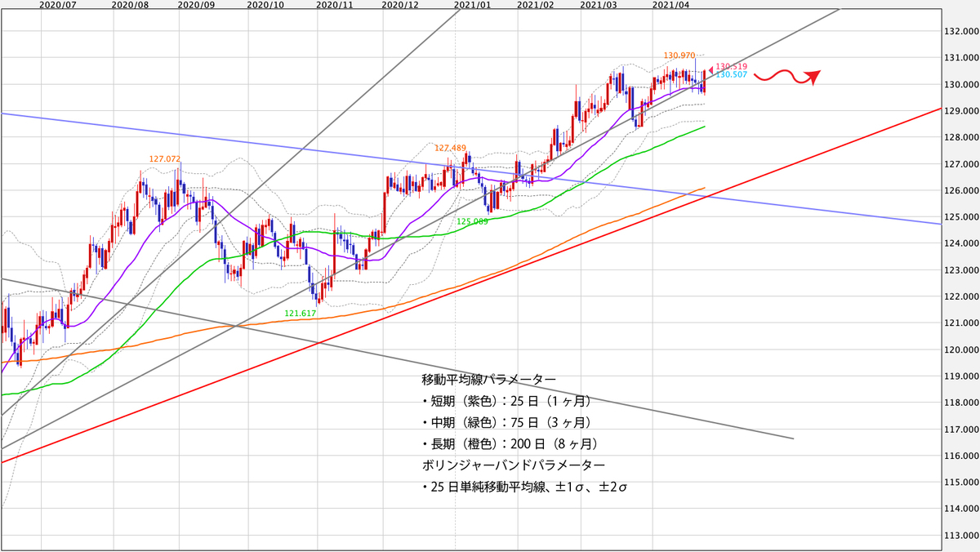Click the 25 日単純移動平均線、±1σ、±2σ line

pos(524,487)
